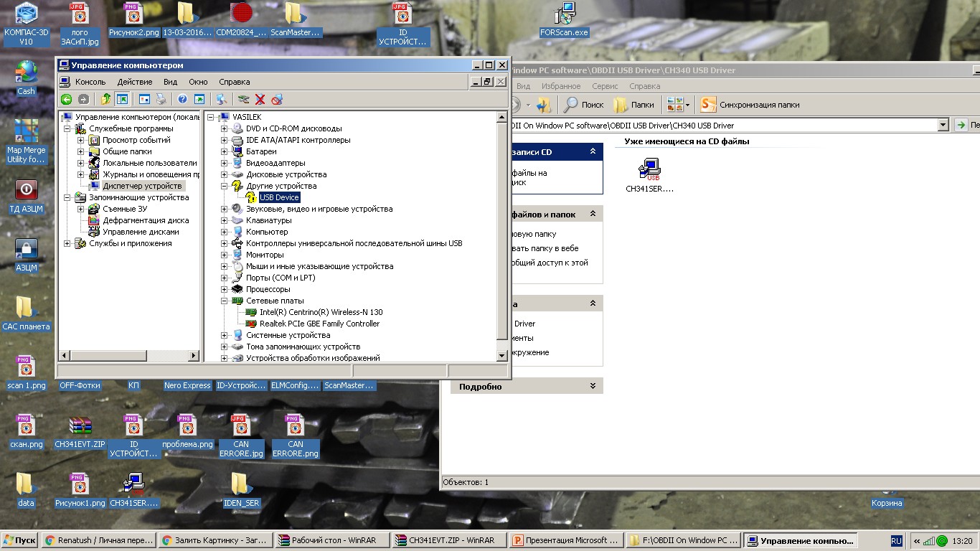
Task: Expand the IDE ATA/ATAPI контроллеры node
Action: [225, 140]
